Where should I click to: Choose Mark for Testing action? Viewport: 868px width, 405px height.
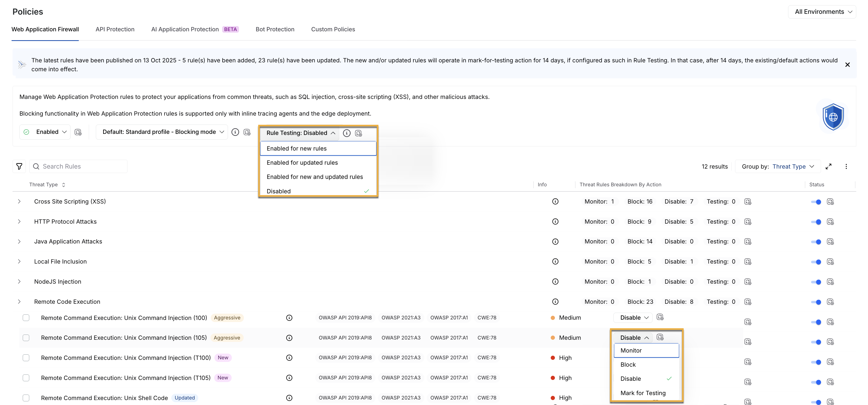[646, 393]
